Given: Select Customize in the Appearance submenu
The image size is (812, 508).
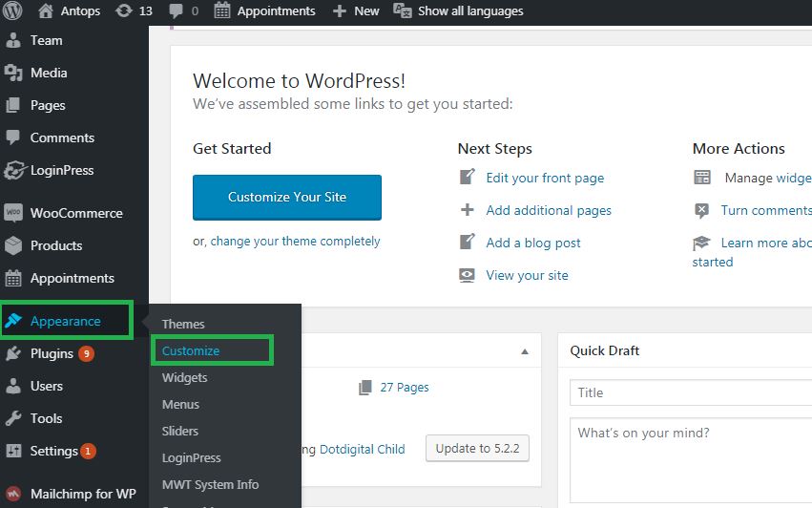Looking at the screenshot, I should [191, 351].
